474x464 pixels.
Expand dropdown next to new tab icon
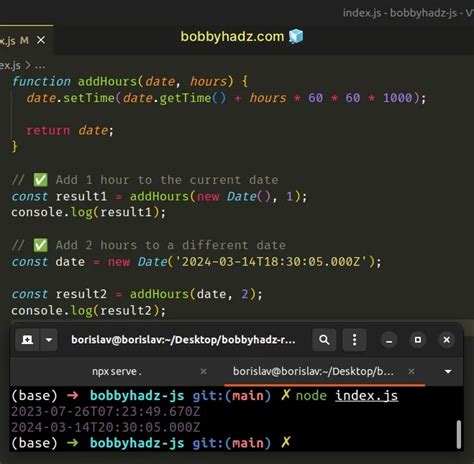49,340
